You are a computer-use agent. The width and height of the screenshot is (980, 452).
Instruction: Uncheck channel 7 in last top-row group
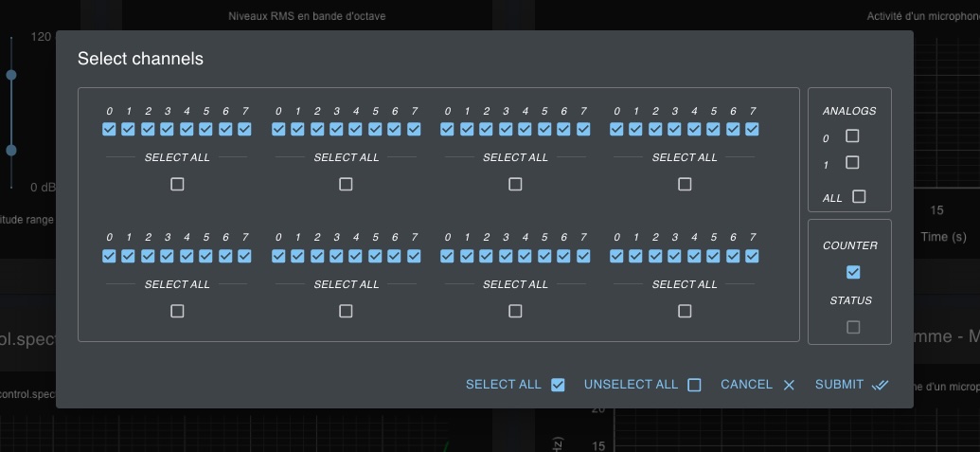[753, 129]
